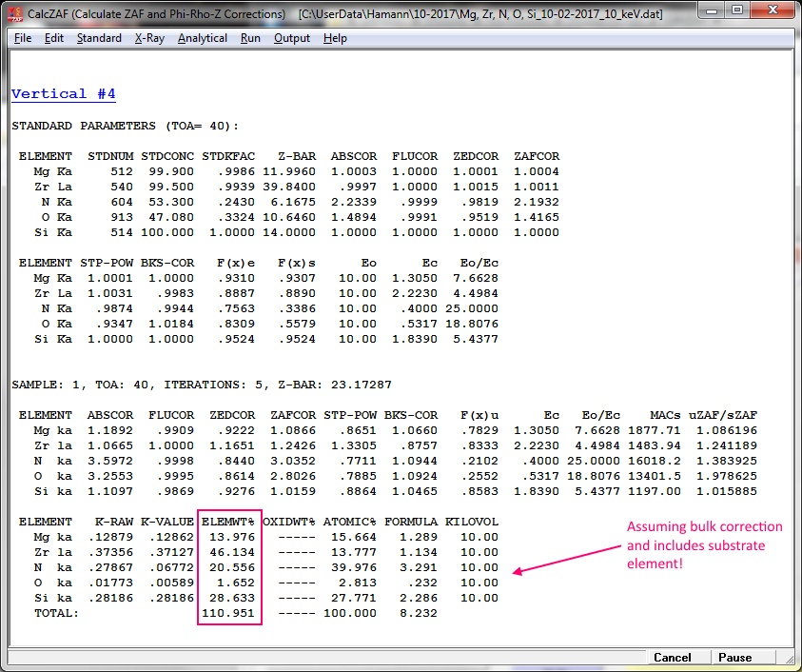Follow the Vertical #4 link
The image size is (802, 672).
(x=63, y=94)
